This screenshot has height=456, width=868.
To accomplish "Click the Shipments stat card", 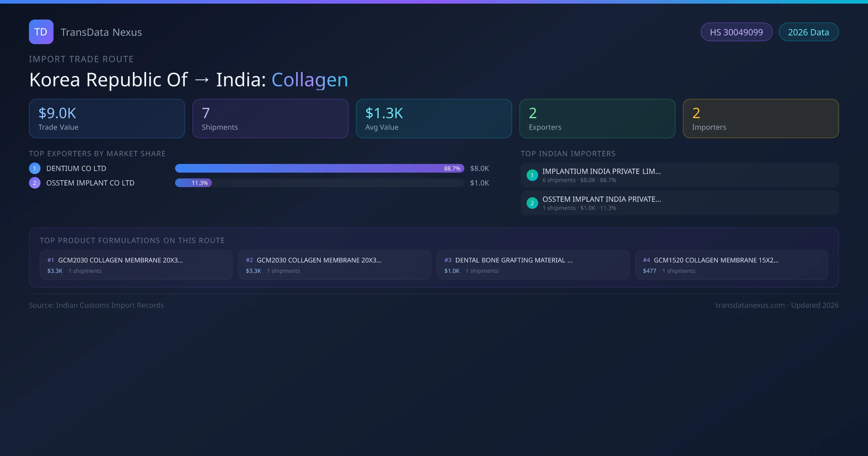I will point(270,118).
